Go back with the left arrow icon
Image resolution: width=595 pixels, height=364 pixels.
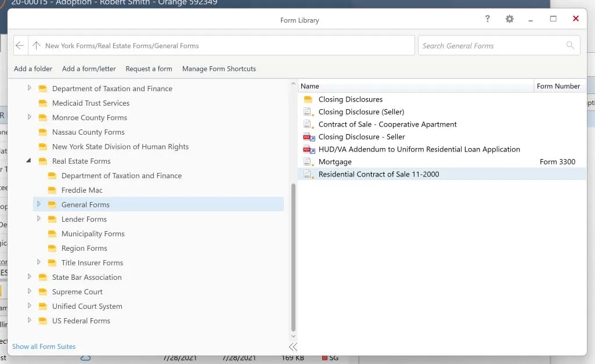click(x=20, y=45)
